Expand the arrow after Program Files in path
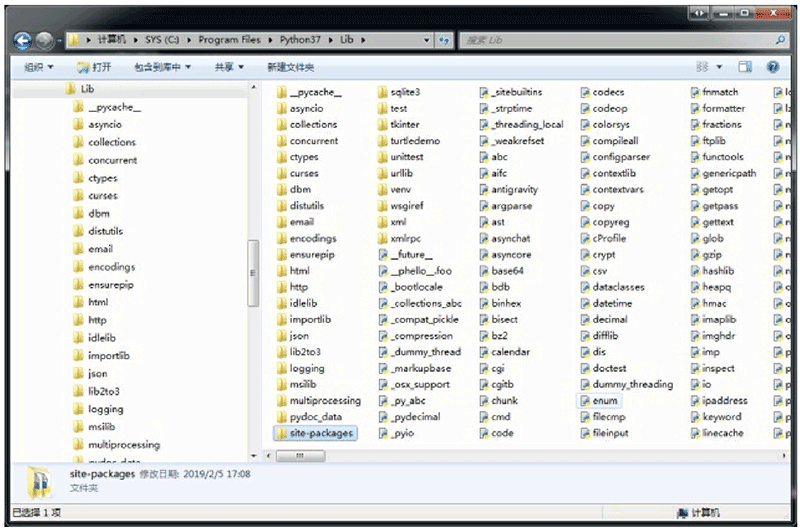 pyautogui.click(x=270, y=40)
